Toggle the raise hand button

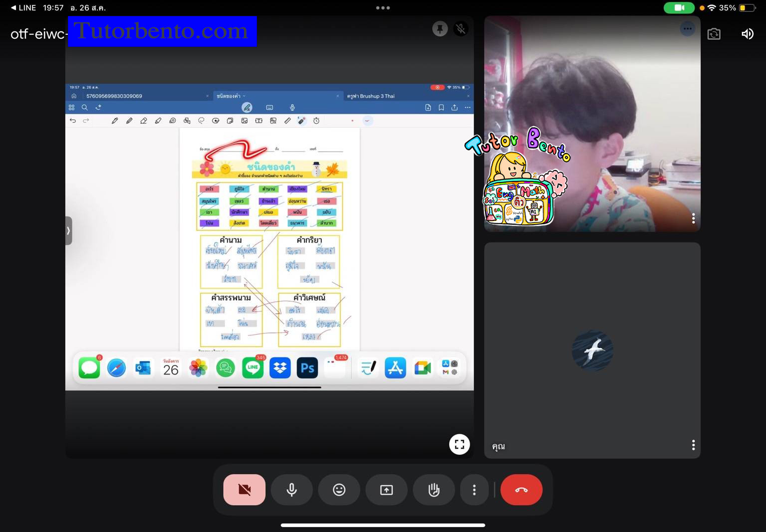434,490
